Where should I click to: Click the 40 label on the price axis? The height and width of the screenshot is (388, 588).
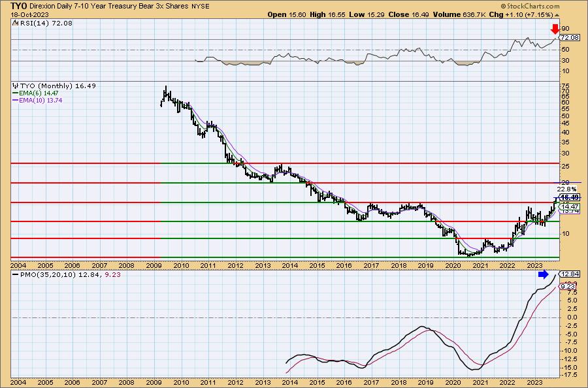pos(566,133)
